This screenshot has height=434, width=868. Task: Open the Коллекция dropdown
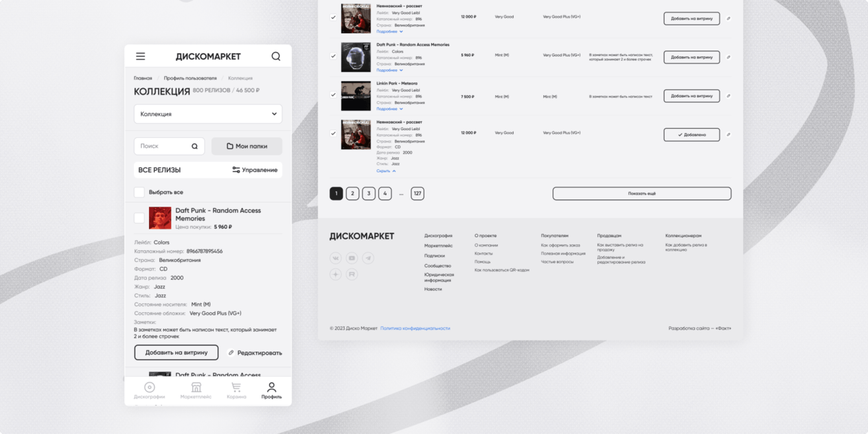click(x=208, y=114)
